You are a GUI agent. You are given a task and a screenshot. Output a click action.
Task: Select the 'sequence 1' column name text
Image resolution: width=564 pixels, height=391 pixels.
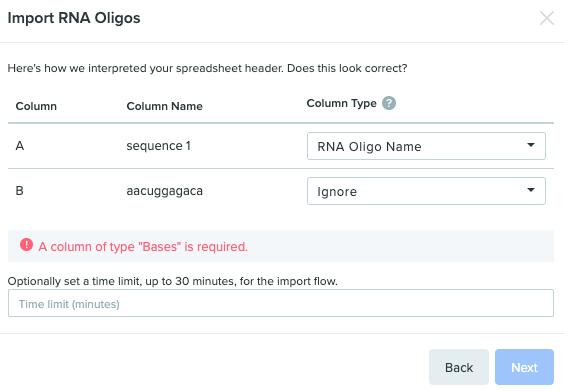point(158,146)
